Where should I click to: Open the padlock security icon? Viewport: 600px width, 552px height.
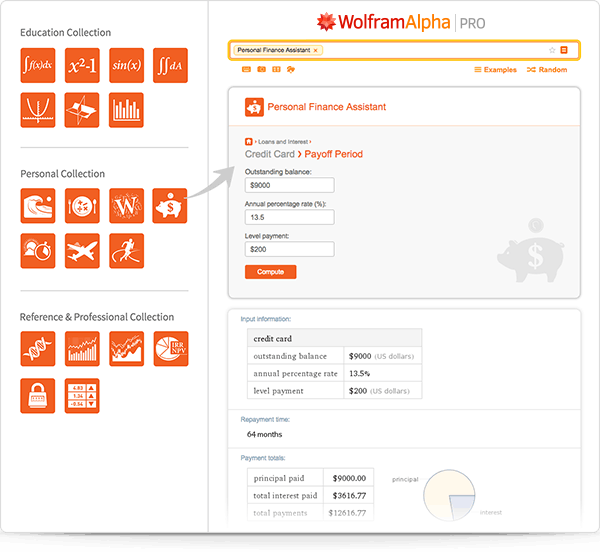[x=38, y=395]
